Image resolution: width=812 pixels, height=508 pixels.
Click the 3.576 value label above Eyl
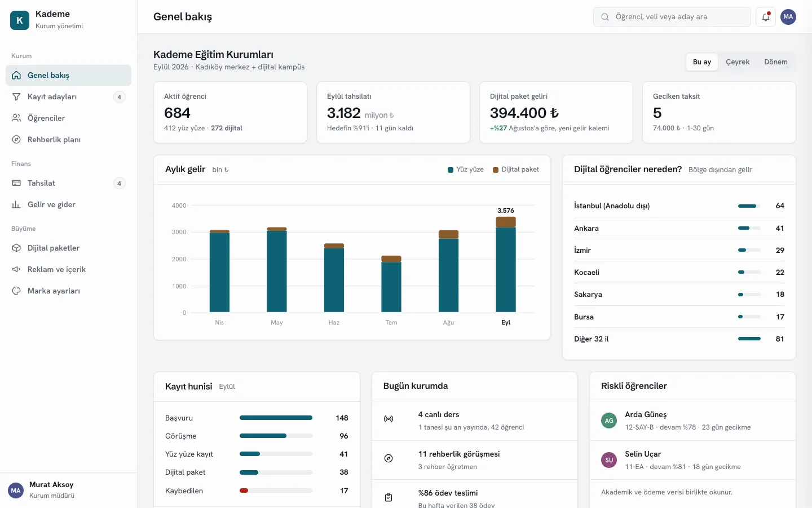(506, 211)
